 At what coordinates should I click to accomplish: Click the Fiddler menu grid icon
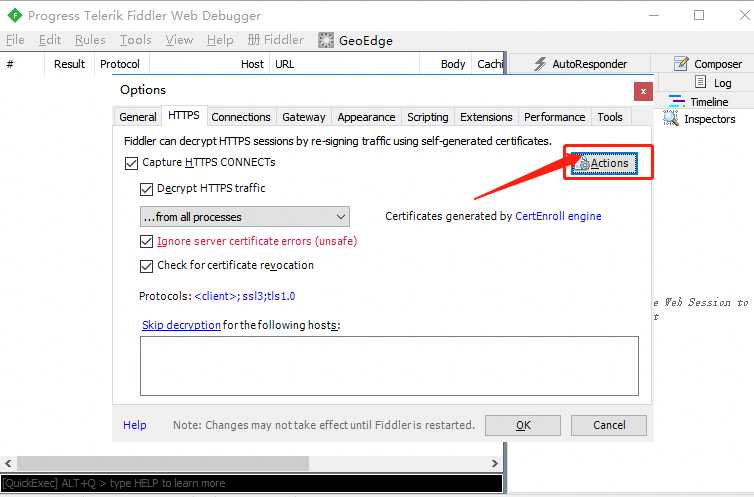pyautogui.click(x=254, y=40)
